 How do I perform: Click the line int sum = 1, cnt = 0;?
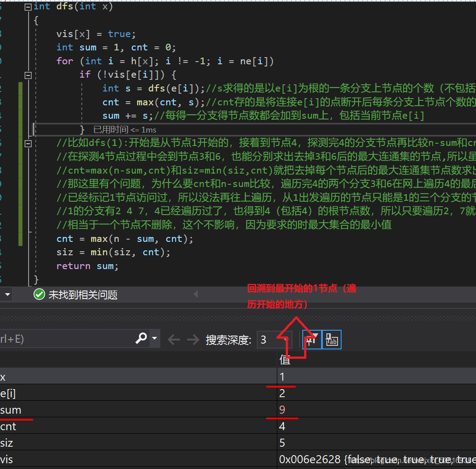[x=116, y=47]
